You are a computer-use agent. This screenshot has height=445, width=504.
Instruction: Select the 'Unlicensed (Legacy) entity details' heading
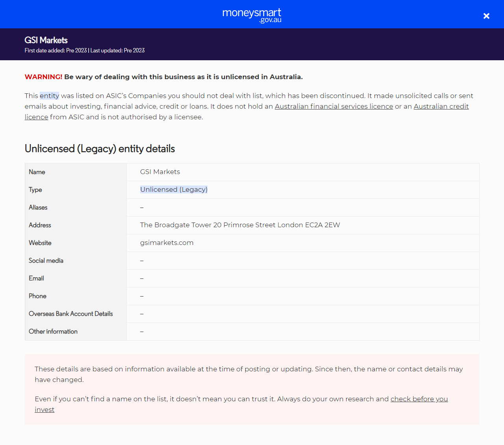coord(100,148)
